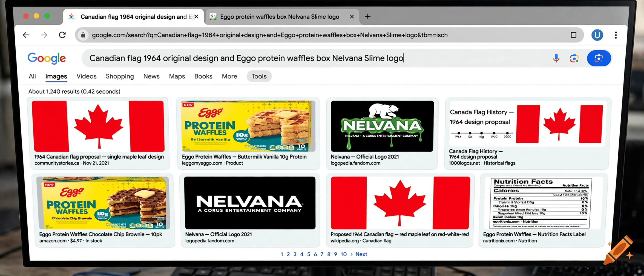Image resolution: width=644 pixels, height=276 pixels.
Task: Reload the current page
Action: point(62,35)
